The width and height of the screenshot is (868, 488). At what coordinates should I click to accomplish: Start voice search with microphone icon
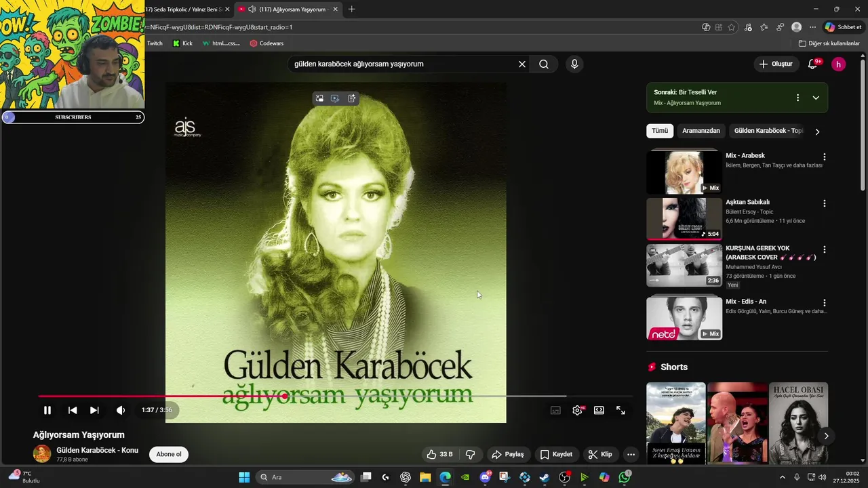pyautogui.click(x=574, y=64)
